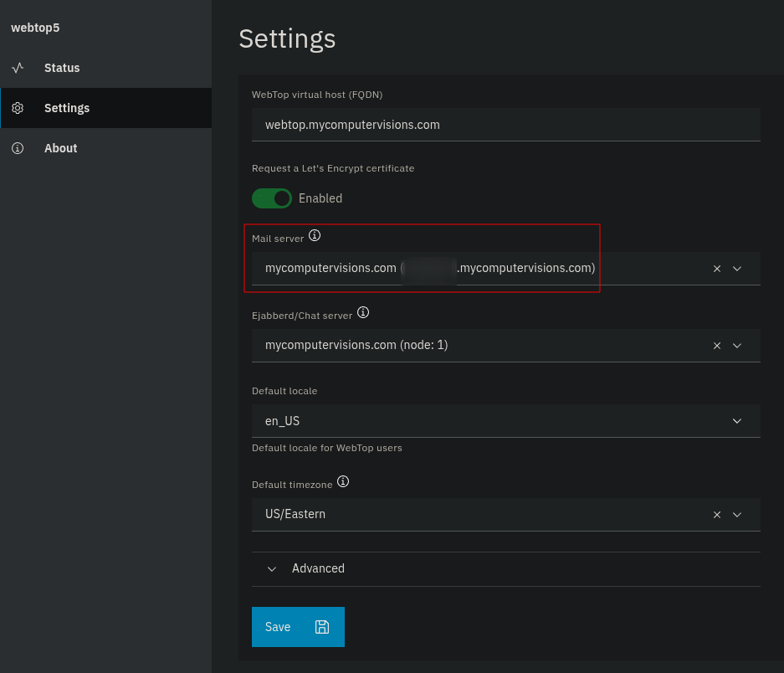This screenshot has width=784, height=673.
Task: Click the info icon beside Ejabberd/Chat server
Action: [x=363, y=312]
